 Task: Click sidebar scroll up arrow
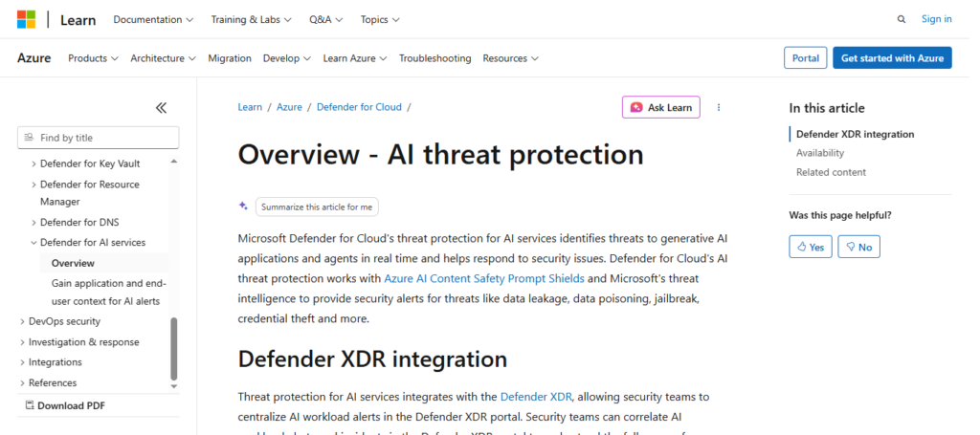174,161
